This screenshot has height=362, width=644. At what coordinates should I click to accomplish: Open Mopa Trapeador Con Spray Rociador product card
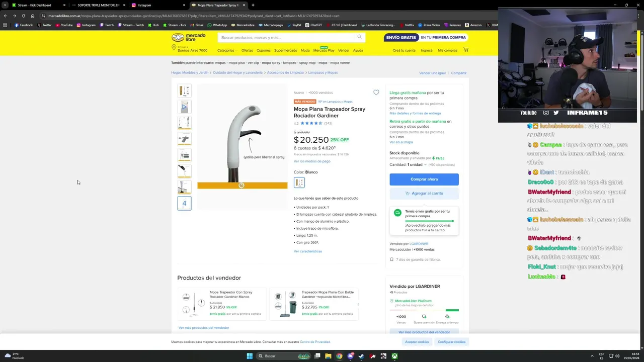[x=222, y=304]
